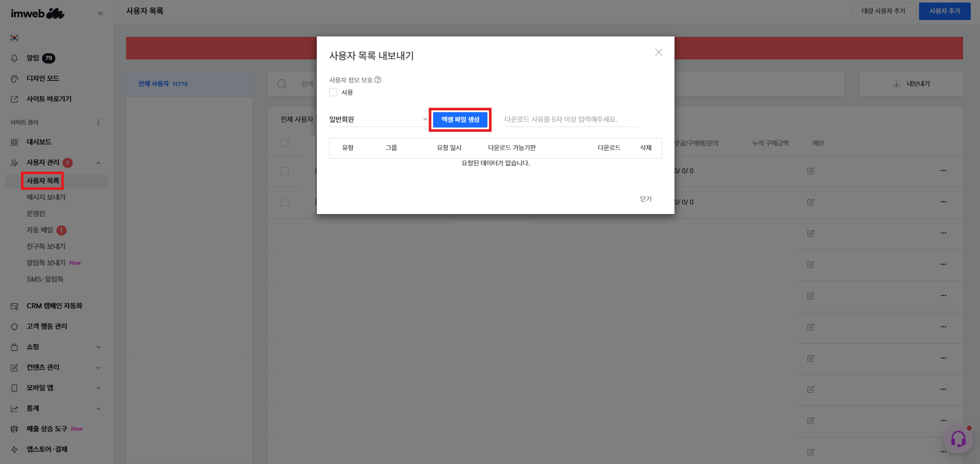
Task: Click the 쇼핑 bag icon
Action: [14, 347]
